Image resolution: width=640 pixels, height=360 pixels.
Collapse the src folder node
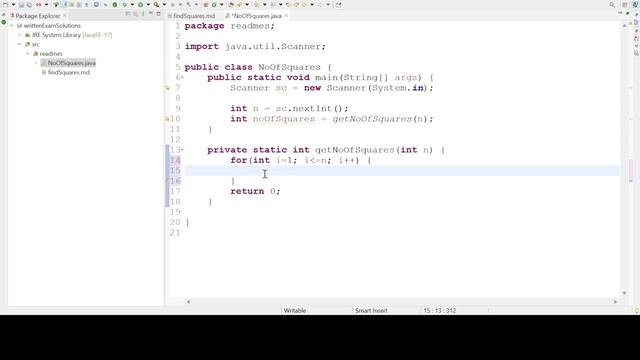click(20, 44)
